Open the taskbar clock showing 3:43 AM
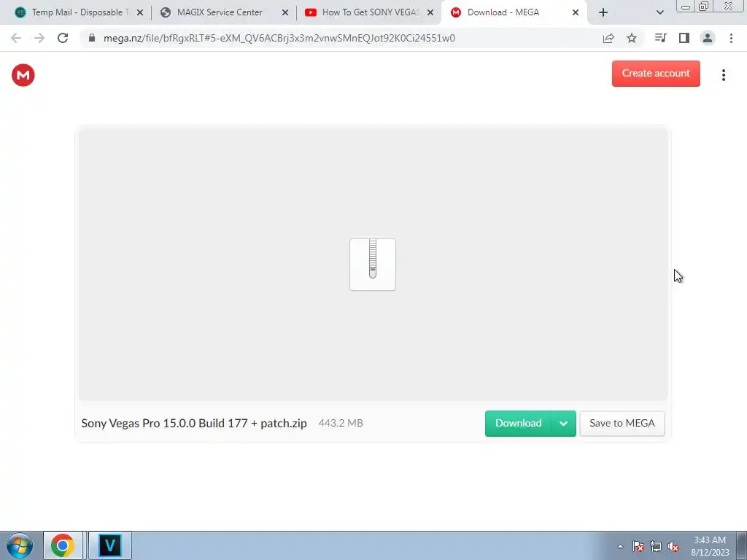Viewport: 747px width, 560px height. pyautogui.click(x=710, y=546)
